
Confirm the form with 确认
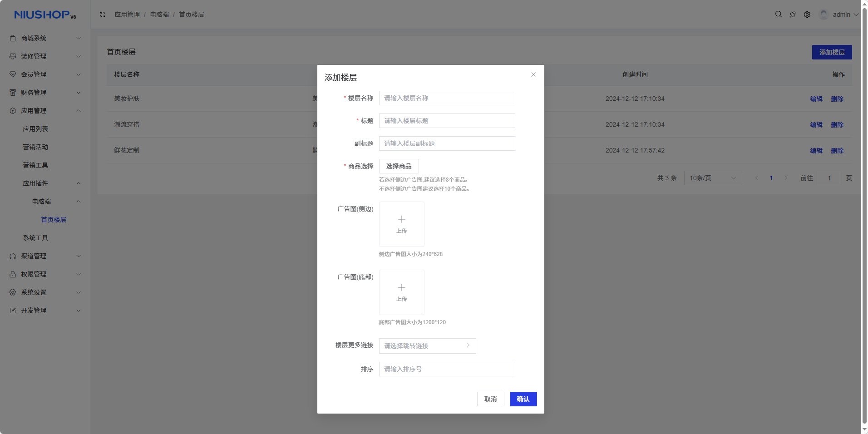coord(523,399)
